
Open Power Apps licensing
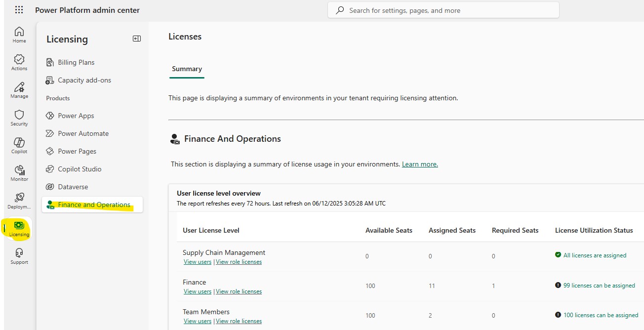(76, 116)
